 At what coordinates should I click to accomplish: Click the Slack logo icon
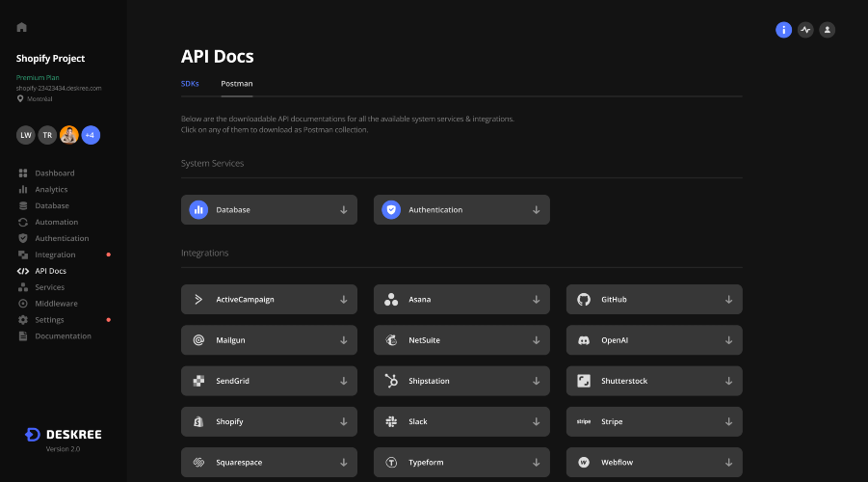(391, 421)
